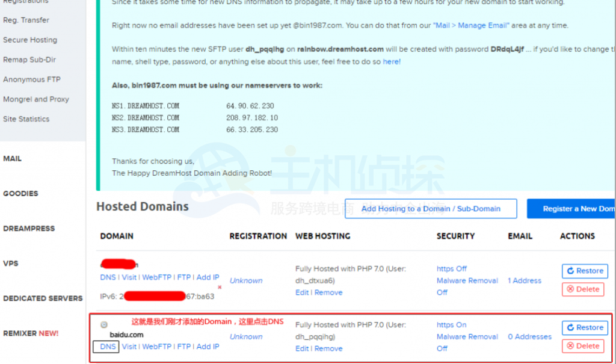
Task: Select the password text DRdqL4jf
Action: click(x=507, y=49)
